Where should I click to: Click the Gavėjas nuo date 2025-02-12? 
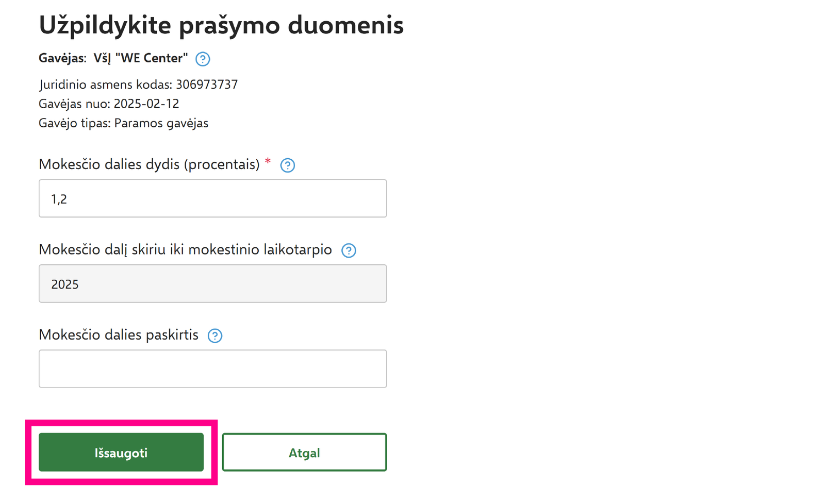pos(146,104)
